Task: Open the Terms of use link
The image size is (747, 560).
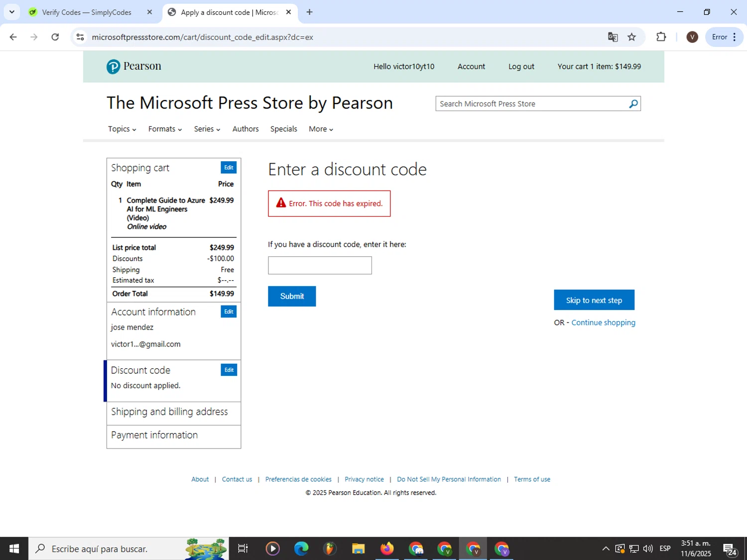Action: 532,479
